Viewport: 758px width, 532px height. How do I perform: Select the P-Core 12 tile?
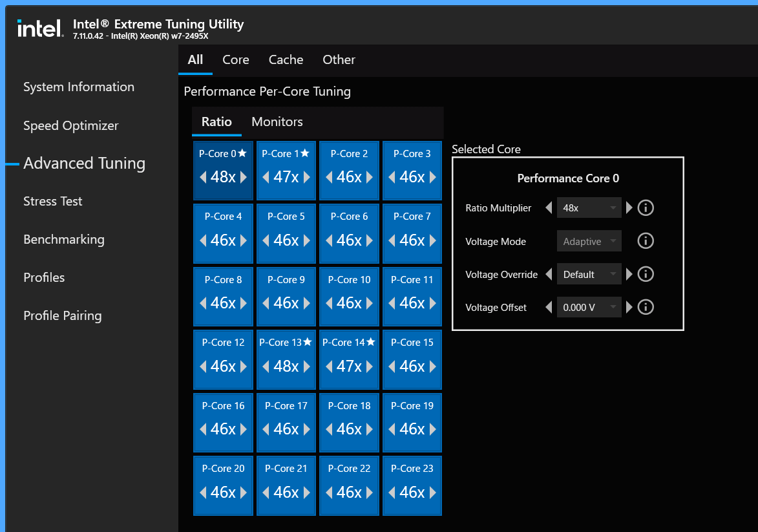tap(223, 359)
